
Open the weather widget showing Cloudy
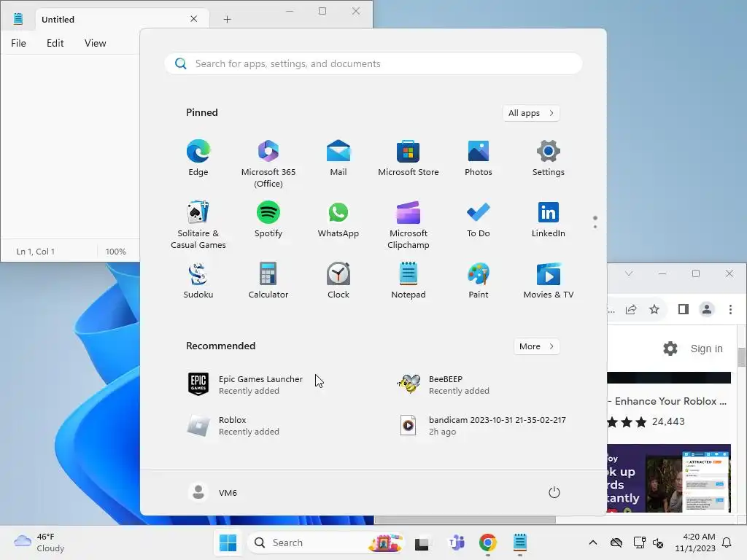(x=39, y=542)
